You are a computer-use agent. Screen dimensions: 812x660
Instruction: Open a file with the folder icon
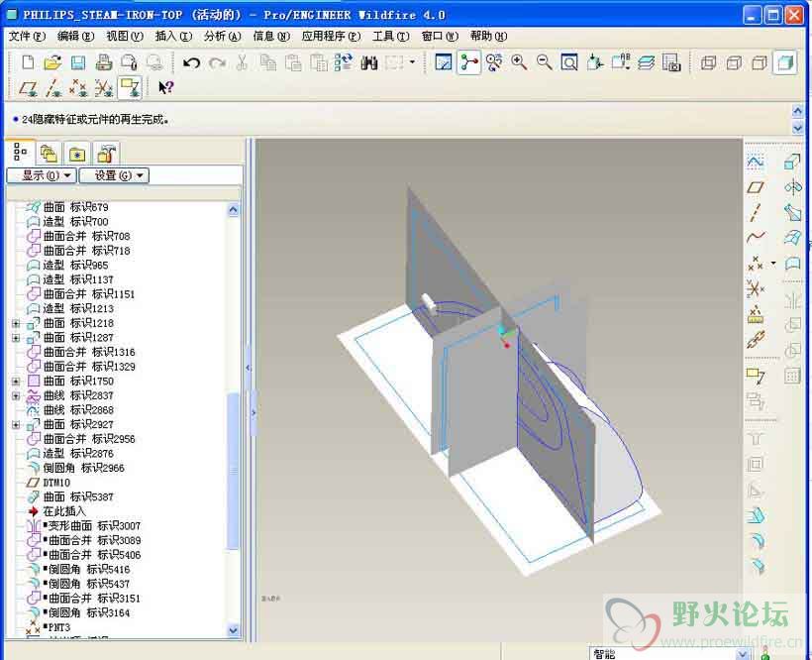click(52, 62)
